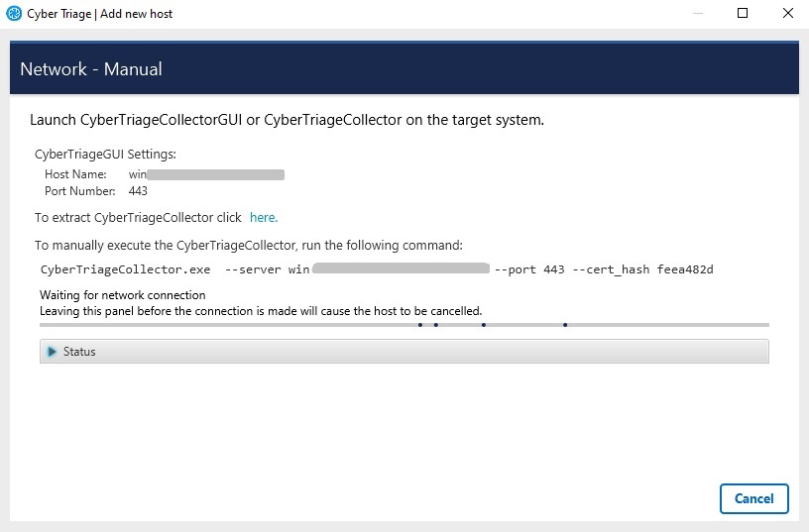Close the Add new host dialog
Screen dimensions: 809x532
click(x=788, y=14)
